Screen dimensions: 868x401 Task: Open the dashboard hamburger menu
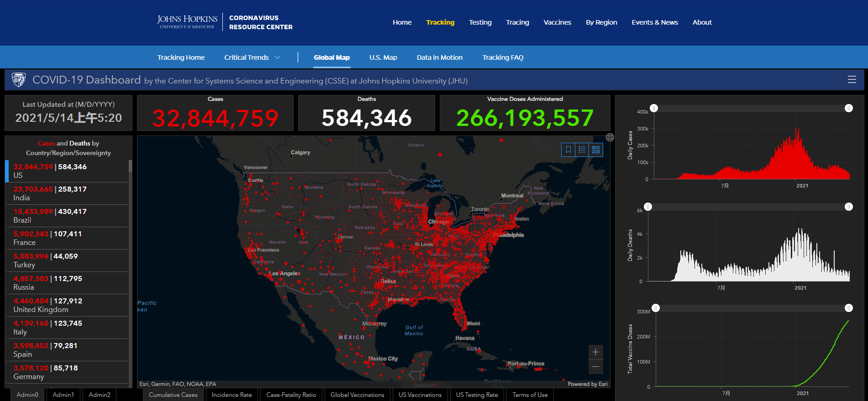(x=852, y=80)
